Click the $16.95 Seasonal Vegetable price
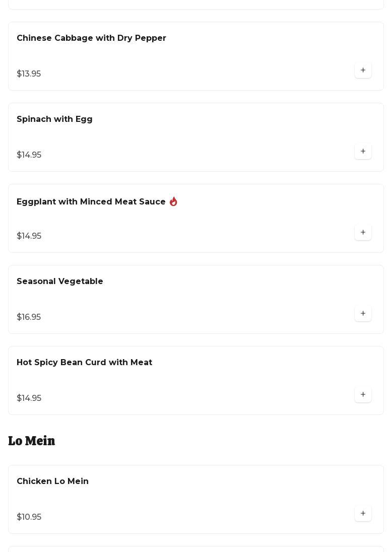392x552 pixels. (29, 317)
